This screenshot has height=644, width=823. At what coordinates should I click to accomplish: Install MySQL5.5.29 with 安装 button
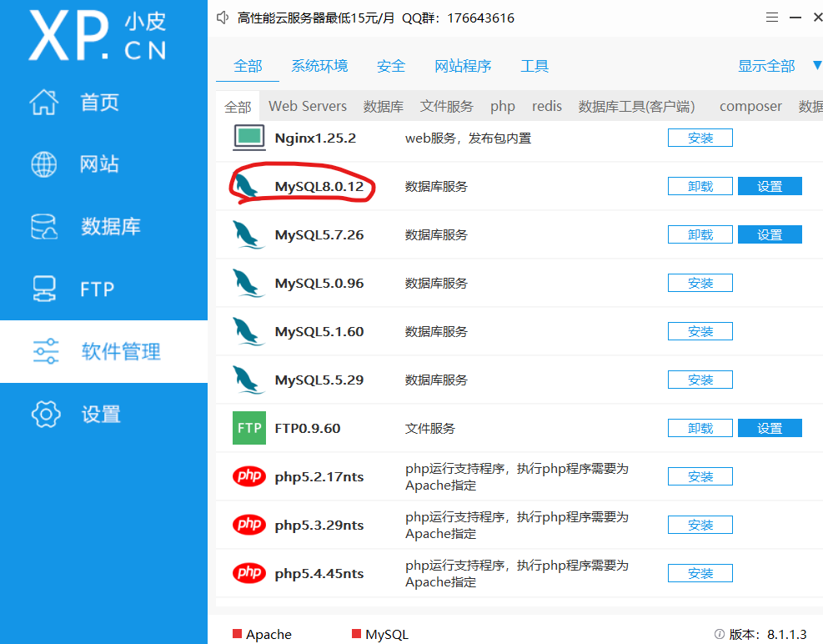[x=700, y=380]
